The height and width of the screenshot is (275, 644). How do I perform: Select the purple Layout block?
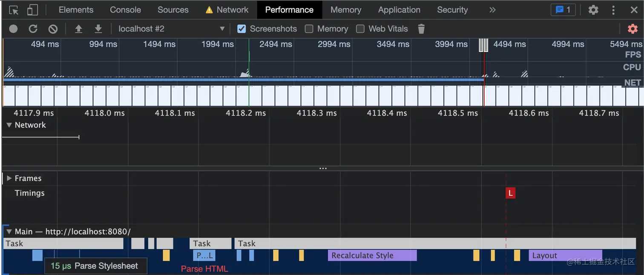click(x=565, y=255)
